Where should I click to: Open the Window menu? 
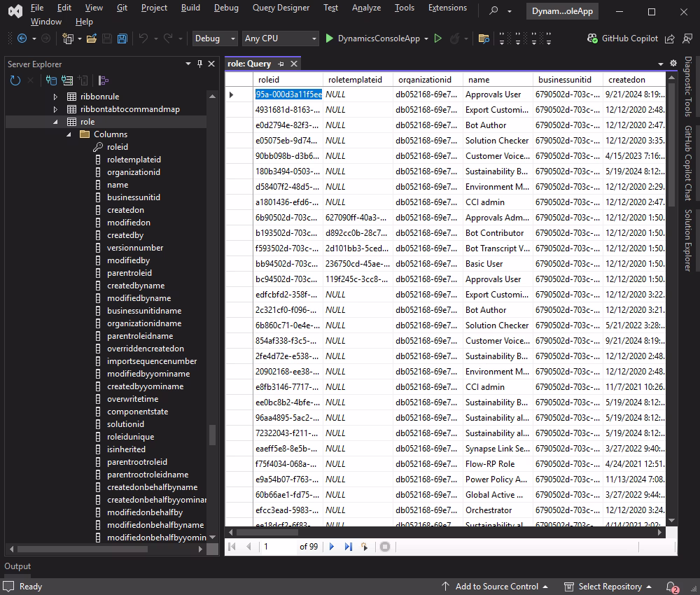(46, 22)
